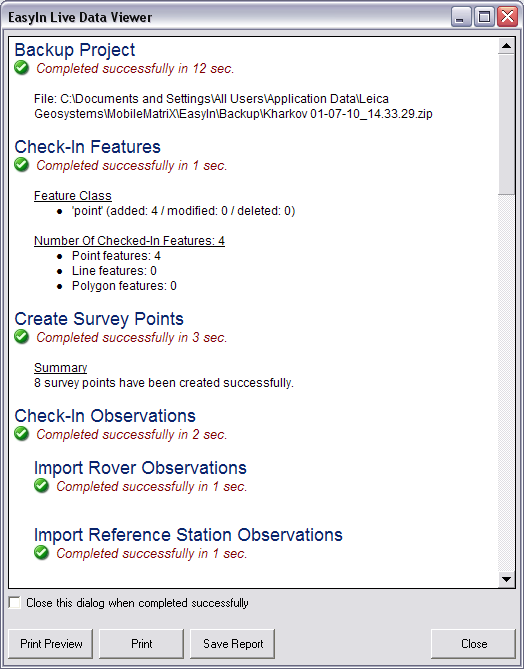Click the Feature Class underlined label
This screenshot has width=524, height=669.
click(73, 195)
